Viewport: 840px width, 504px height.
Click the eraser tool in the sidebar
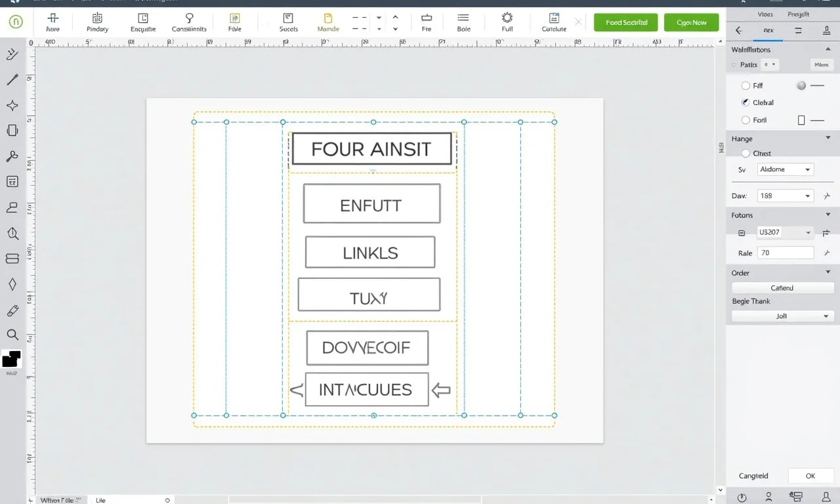[x=12, y=310]
